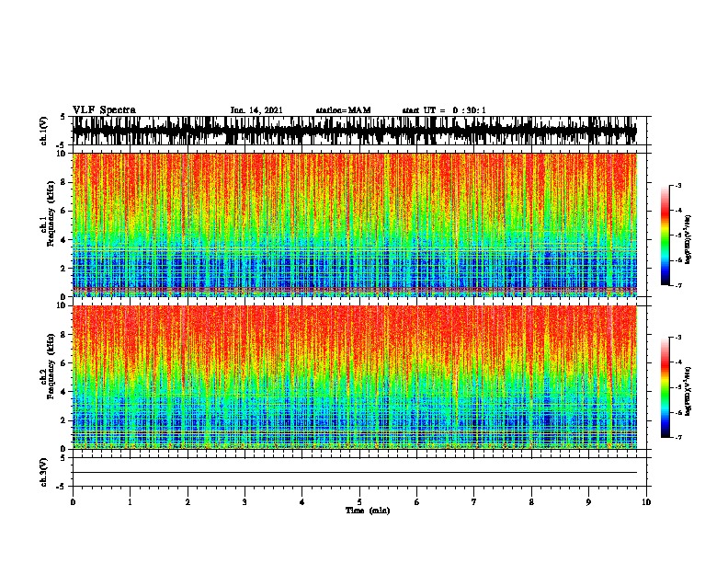Click the ch.2 frequency tick "8"

coord(64,335)
